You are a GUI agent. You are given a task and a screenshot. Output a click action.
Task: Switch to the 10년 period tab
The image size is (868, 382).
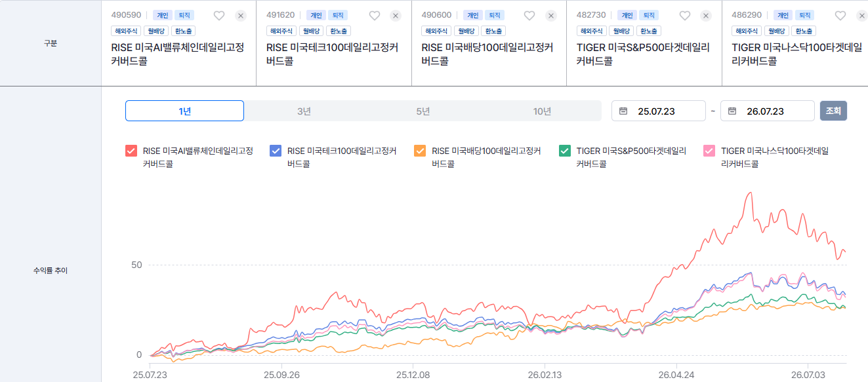coord(542,111)
